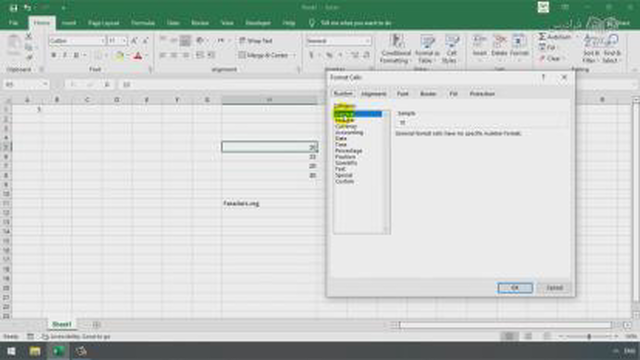This screenshot has width=640, height=360.
Task: Decrease font size with the smaller A icon
Action: 144,40
